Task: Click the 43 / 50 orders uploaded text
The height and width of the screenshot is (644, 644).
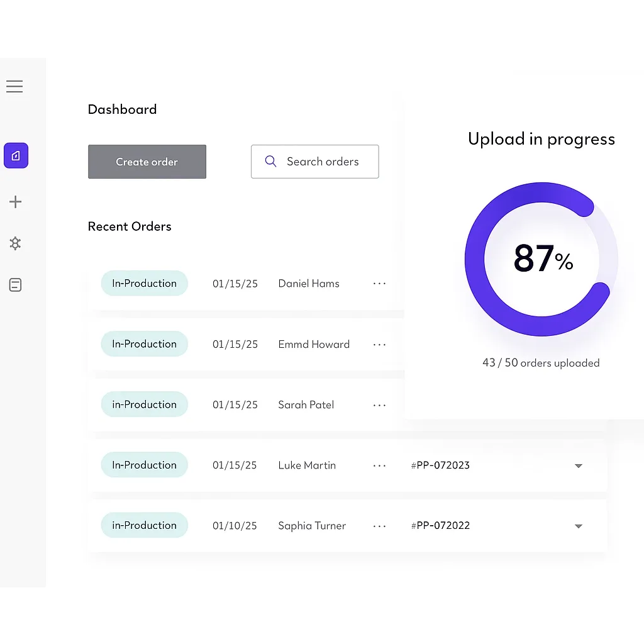Action: tap(541, 363)
